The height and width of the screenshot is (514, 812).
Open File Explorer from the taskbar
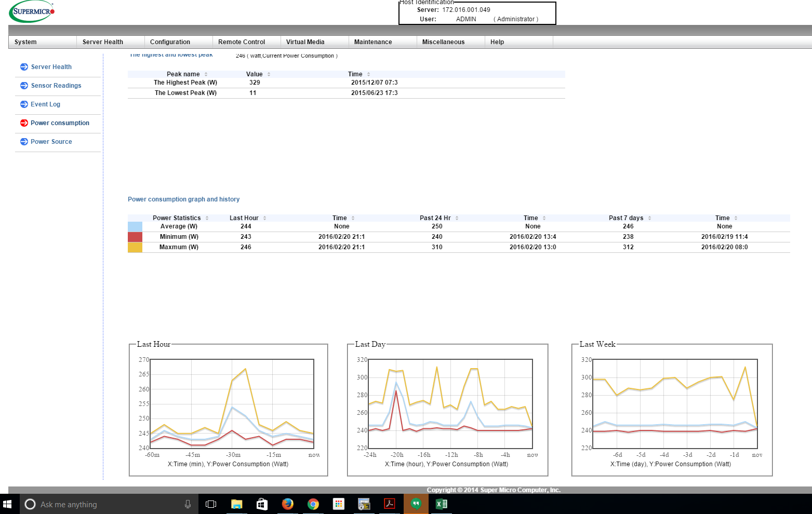click(x=237, y=504)
